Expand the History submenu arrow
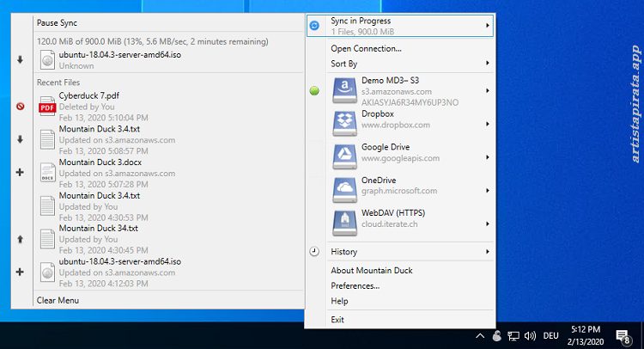The width and height of the screenshot is (644, 349). point(488,252)
